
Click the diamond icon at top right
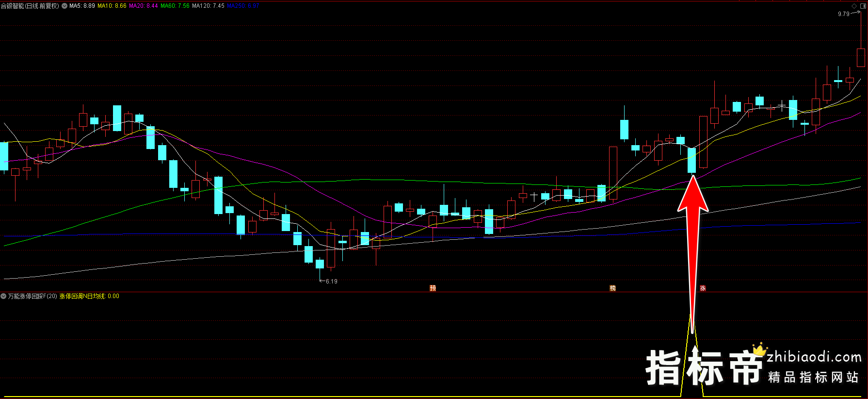(854, 6)
